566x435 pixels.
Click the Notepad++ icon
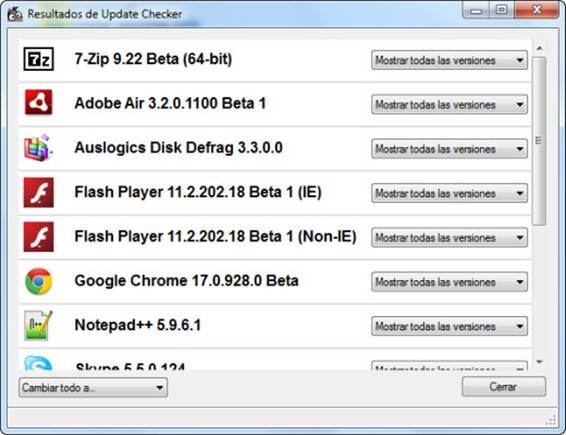click(x=38, y=325)
